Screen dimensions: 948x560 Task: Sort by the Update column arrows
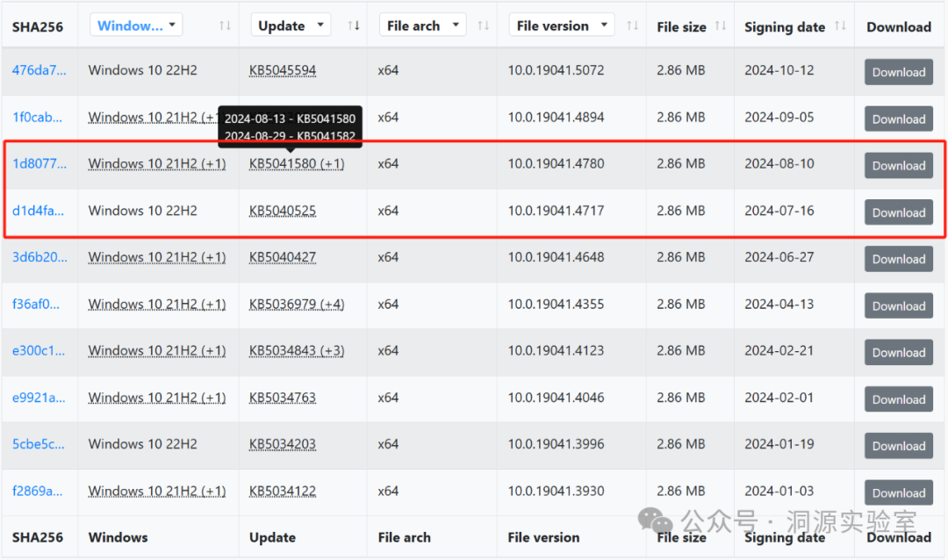point(354,25)
